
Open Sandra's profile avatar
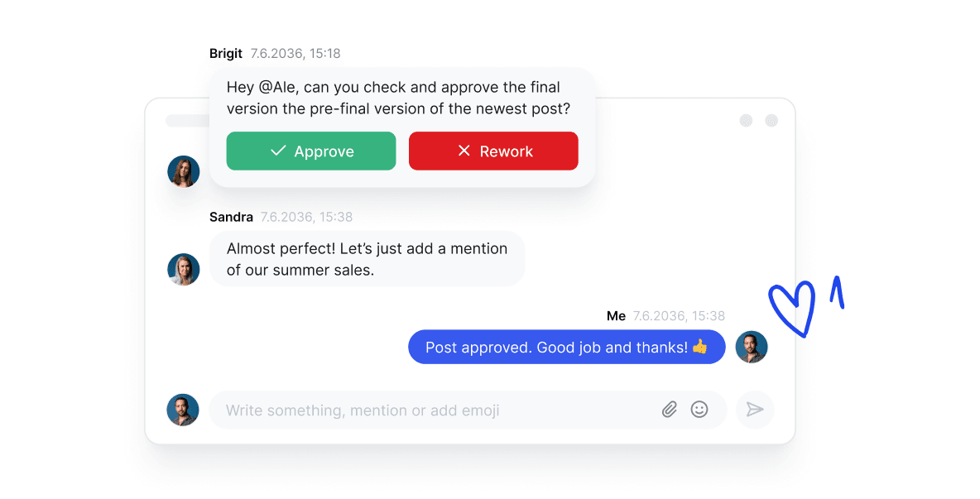183,269
